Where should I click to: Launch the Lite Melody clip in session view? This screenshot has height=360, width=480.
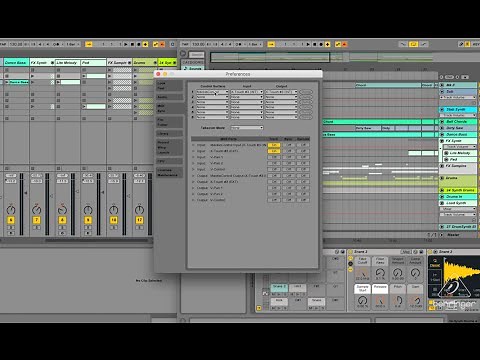pyautogui.click(x=59, y=82)
